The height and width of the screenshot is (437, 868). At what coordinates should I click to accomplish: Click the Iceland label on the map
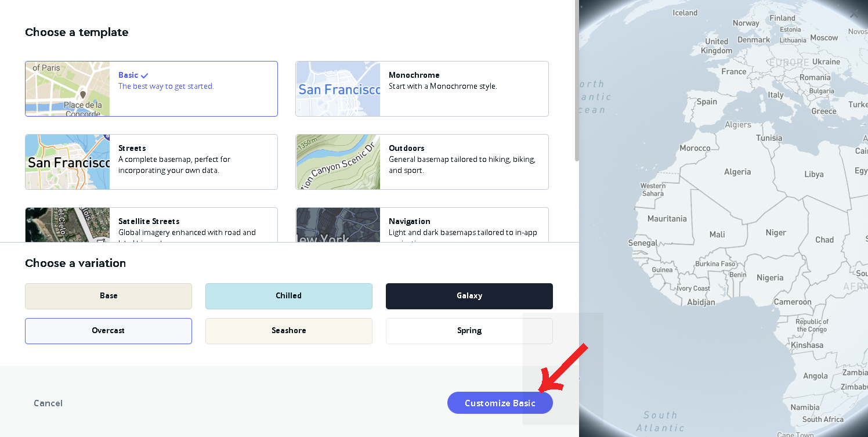(685, 12)
